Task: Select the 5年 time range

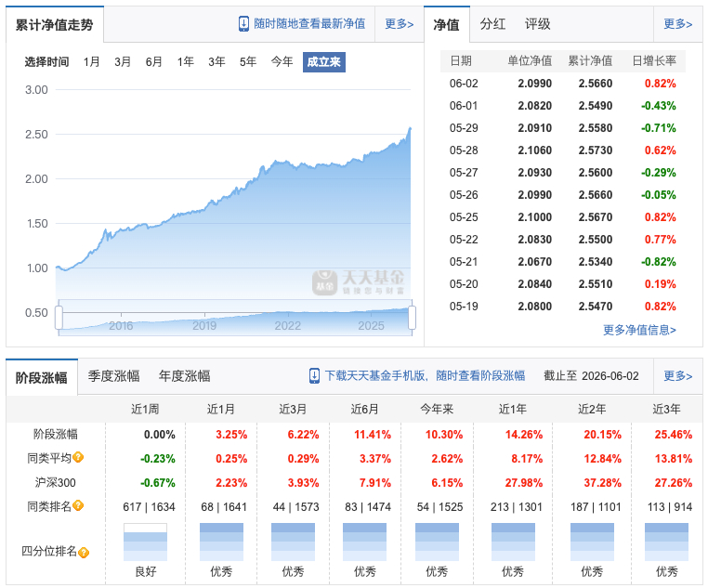Action: pos(248,62)
